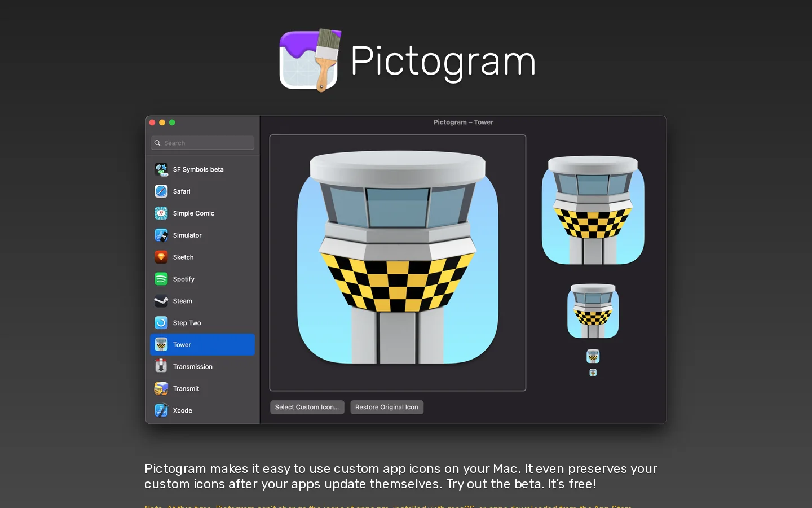812x508 pixels.
Task: Select the Step Two label in list
Action: click(x=187, y=323)
